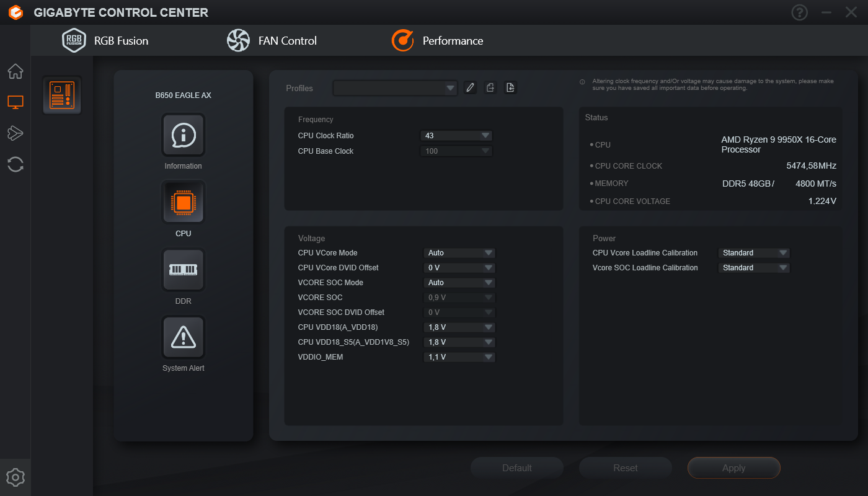
Task: Click the "4800 MT/s" memory speed value
Action: [816, 184]
